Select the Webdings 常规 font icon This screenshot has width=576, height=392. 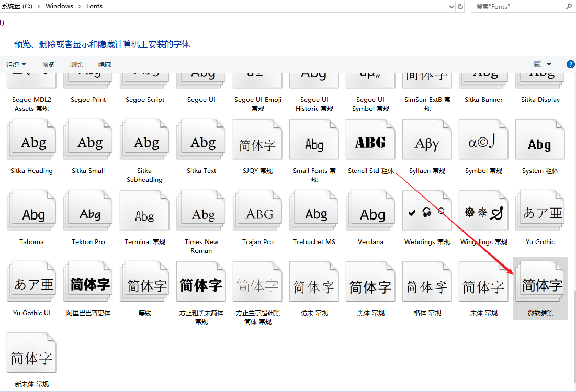point(427,211)
